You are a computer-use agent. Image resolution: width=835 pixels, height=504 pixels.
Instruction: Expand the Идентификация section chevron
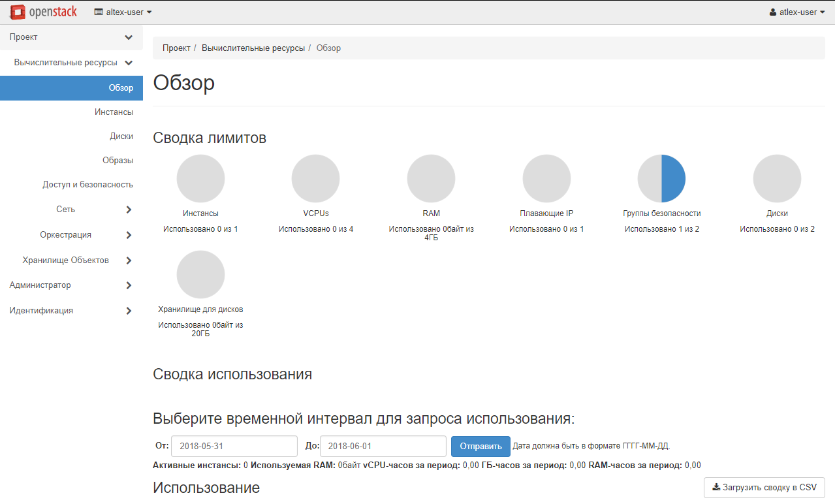point(129,311)
